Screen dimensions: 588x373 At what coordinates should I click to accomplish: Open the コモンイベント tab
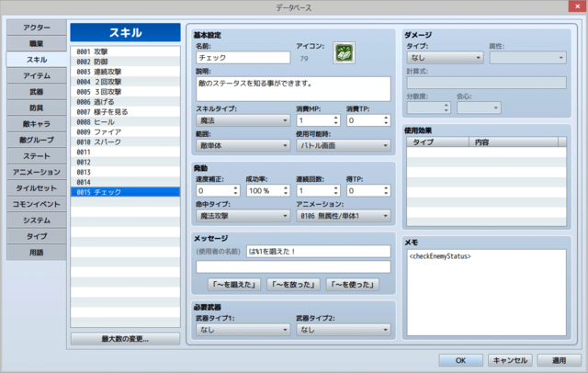(37, 204)
